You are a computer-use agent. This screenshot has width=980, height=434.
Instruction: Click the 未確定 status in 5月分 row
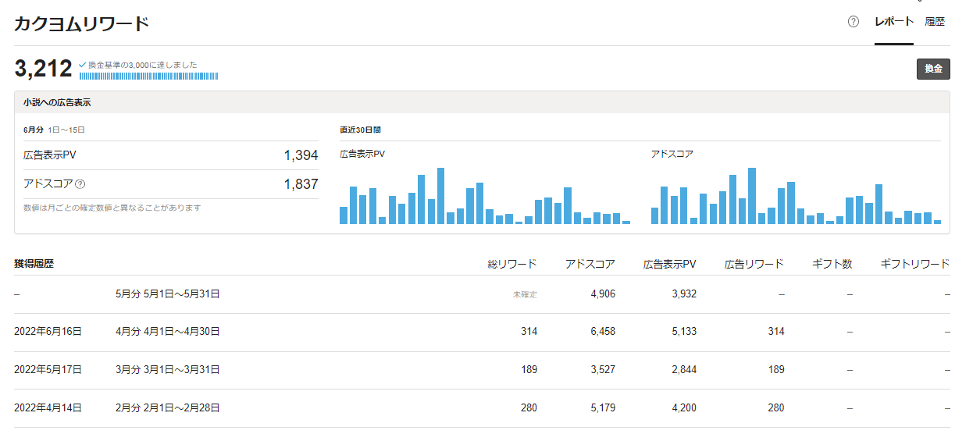pyautogui.click(x=525, y=295)
